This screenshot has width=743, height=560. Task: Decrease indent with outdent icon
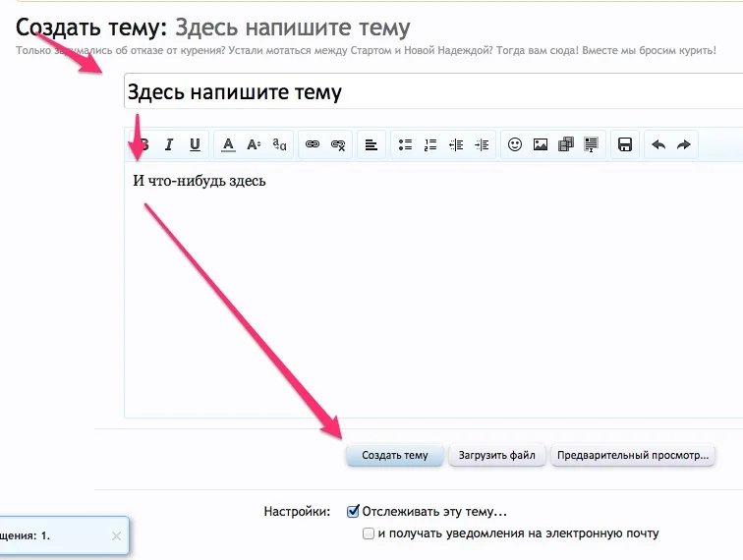point(456,144)
